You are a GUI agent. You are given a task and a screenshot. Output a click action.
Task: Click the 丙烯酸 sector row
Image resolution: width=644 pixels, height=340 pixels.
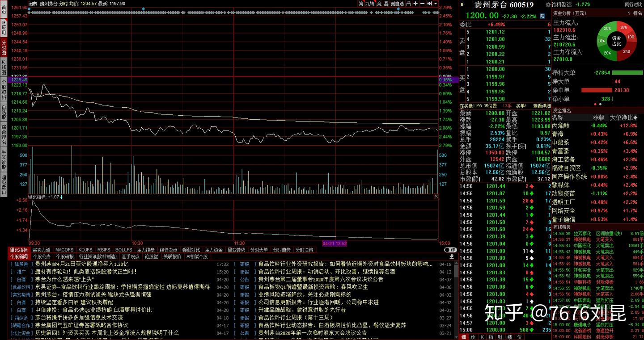[x=596, y=126]
